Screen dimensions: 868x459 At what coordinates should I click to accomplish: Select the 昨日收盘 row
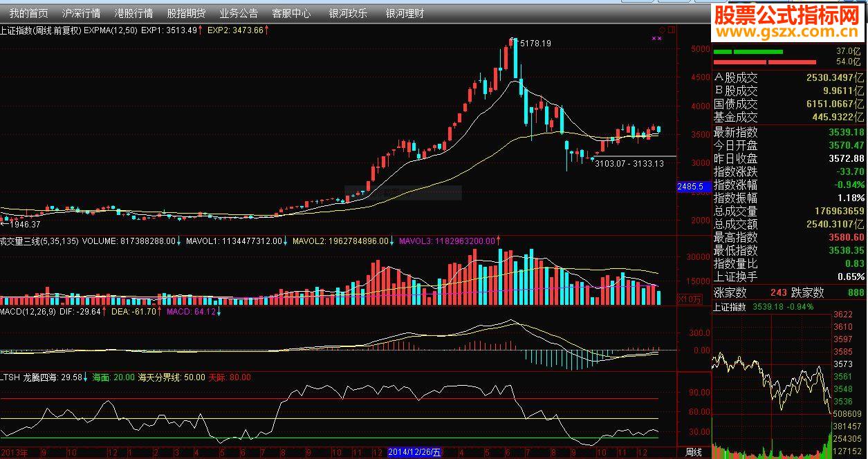[789, 158]
